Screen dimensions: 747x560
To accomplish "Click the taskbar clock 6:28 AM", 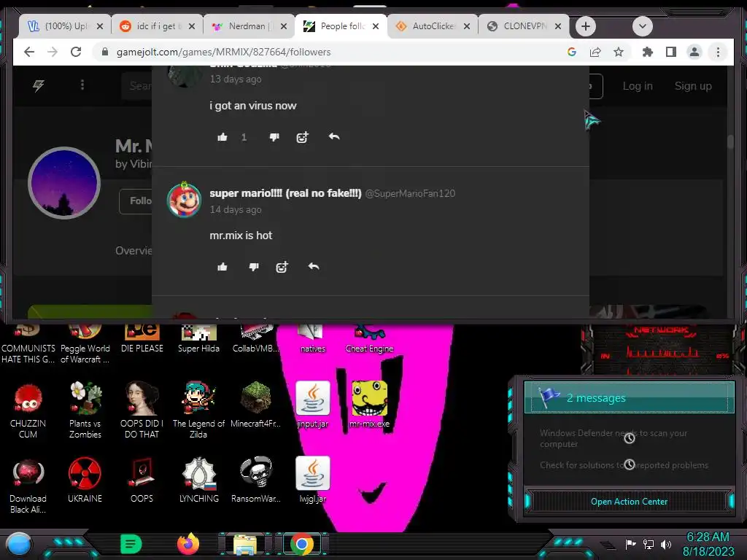I will [708, 537].
